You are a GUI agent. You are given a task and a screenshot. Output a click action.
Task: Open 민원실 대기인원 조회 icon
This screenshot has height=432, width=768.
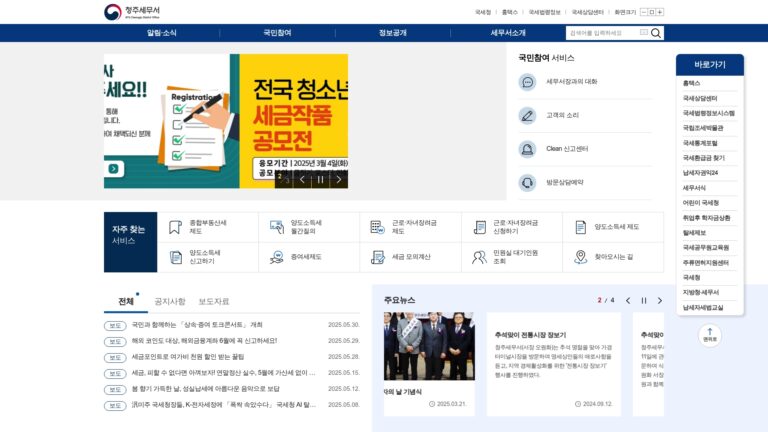479,257
